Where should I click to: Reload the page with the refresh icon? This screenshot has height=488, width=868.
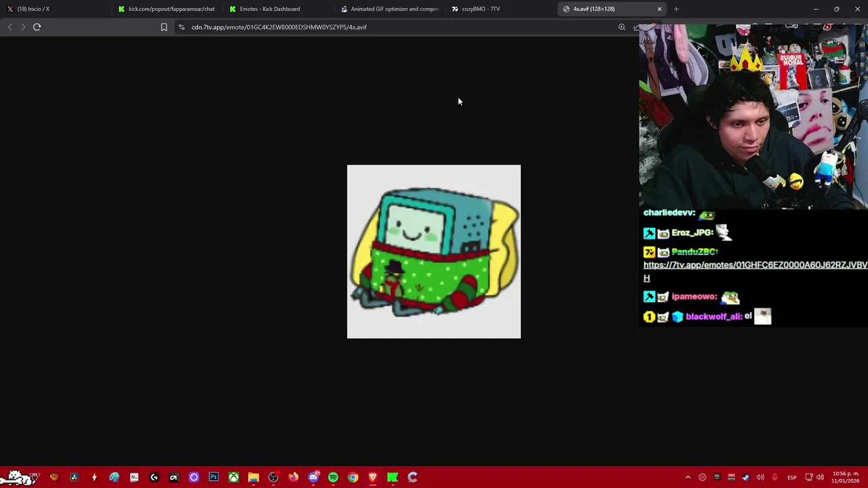coord(37,27)
